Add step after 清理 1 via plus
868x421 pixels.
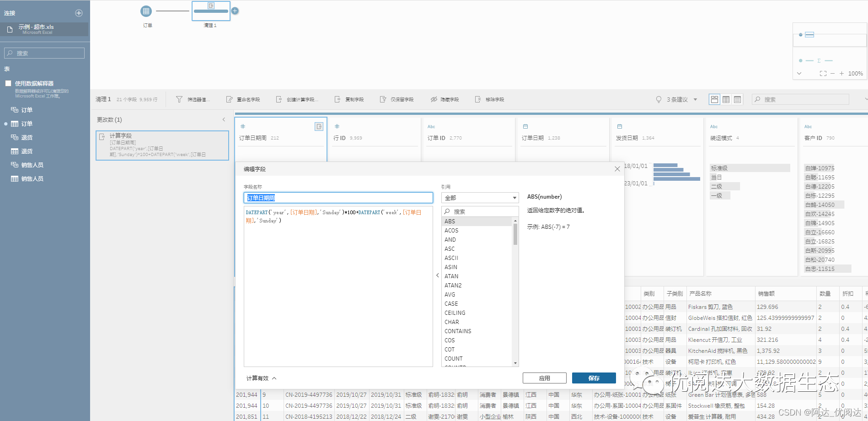click(235, 11)
